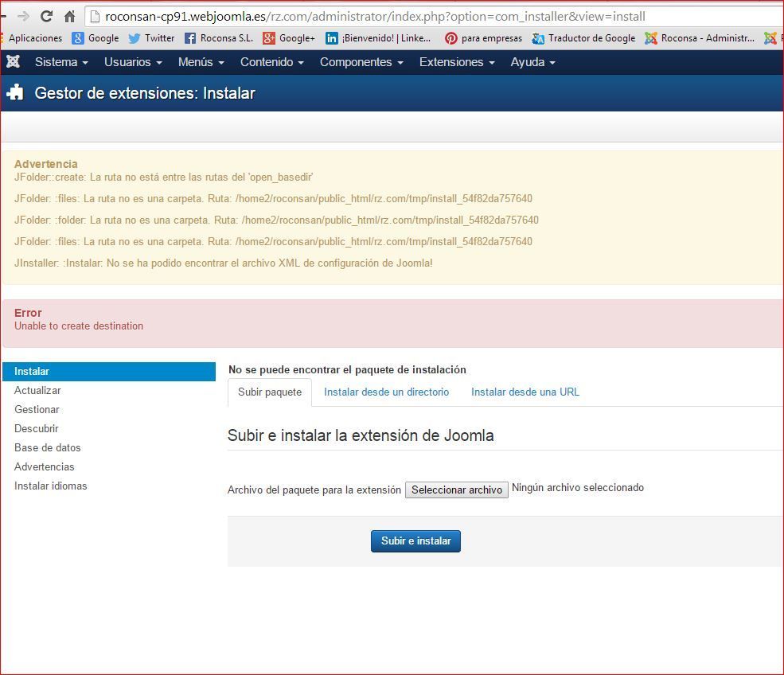Image resolution: width=784 pixels, height=675 pixels.
Task: Switch to Instalar desde una URL tab
Action: tap(525, 392)
